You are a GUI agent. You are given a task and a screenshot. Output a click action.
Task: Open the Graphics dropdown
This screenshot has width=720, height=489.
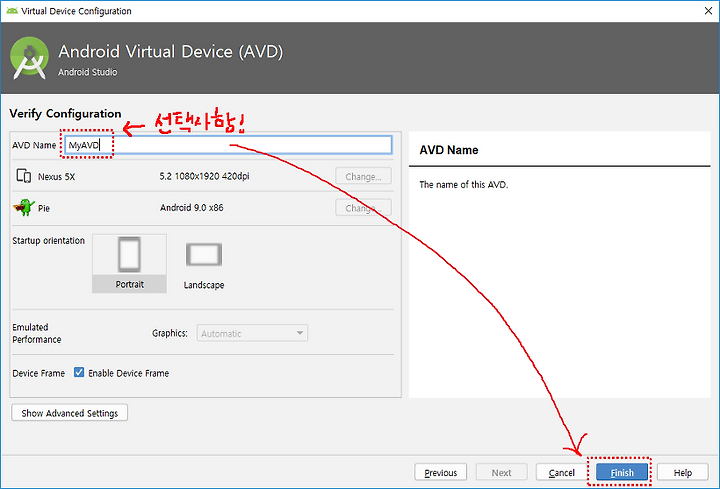pyautogui.click(x=252, y=333)
